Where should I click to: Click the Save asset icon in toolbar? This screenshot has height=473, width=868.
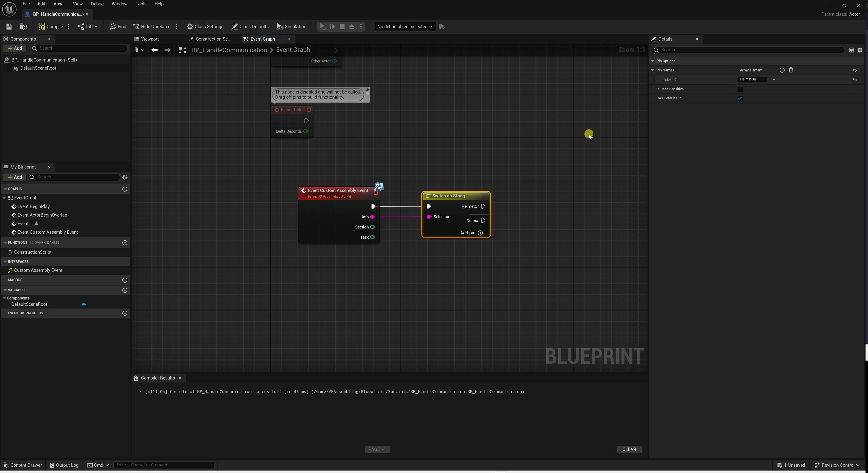[9, 27]
